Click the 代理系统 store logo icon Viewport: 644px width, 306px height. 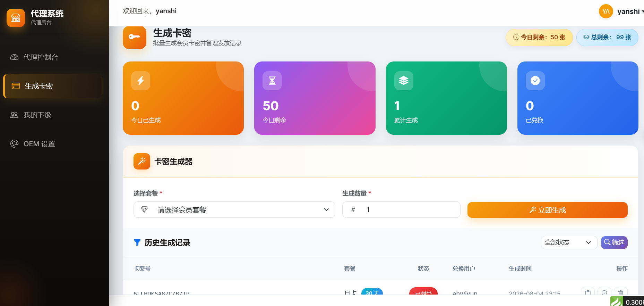tap(16, 18)
